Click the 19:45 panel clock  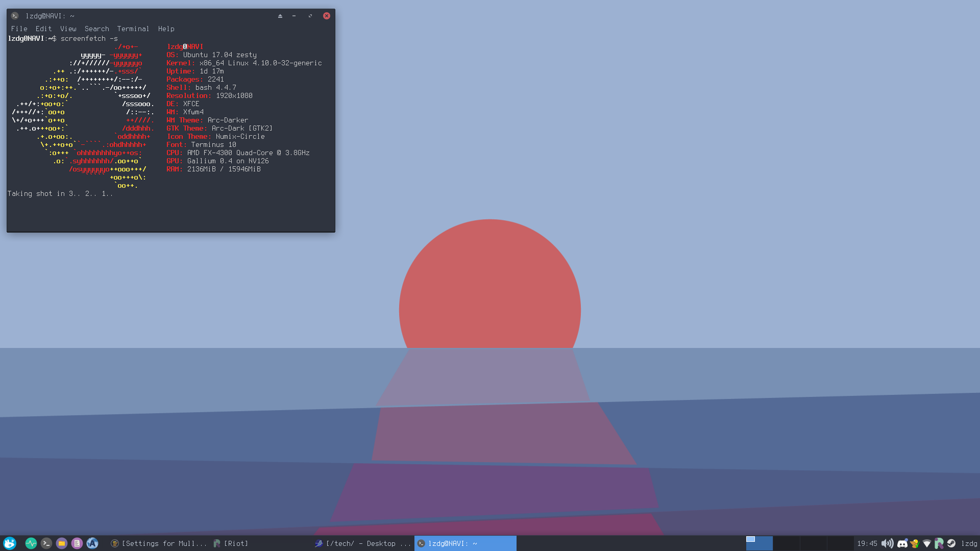click(x=867, y=543)
